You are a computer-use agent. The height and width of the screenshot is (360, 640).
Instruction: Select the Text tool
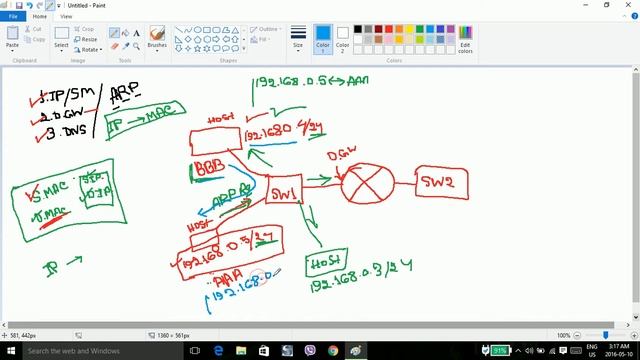(137, 33)
